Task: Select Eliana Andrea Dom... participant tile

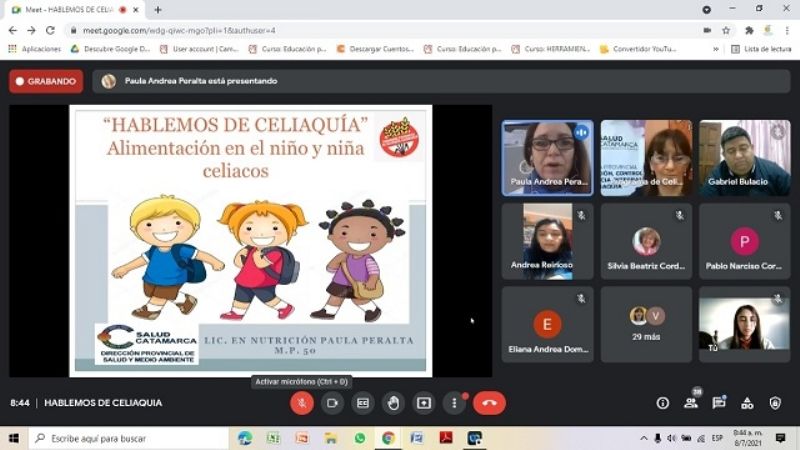Action: (547, 324)
